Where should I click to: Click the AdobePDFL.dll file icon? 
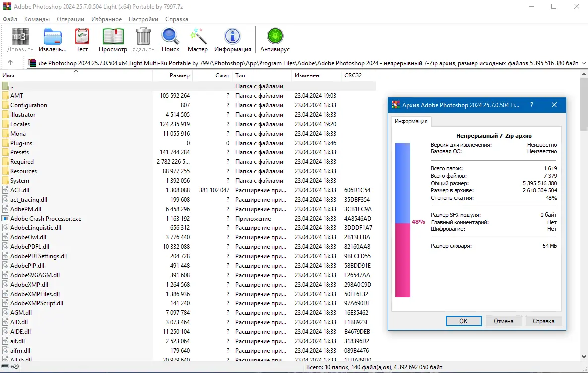click(x=5, y=246)
